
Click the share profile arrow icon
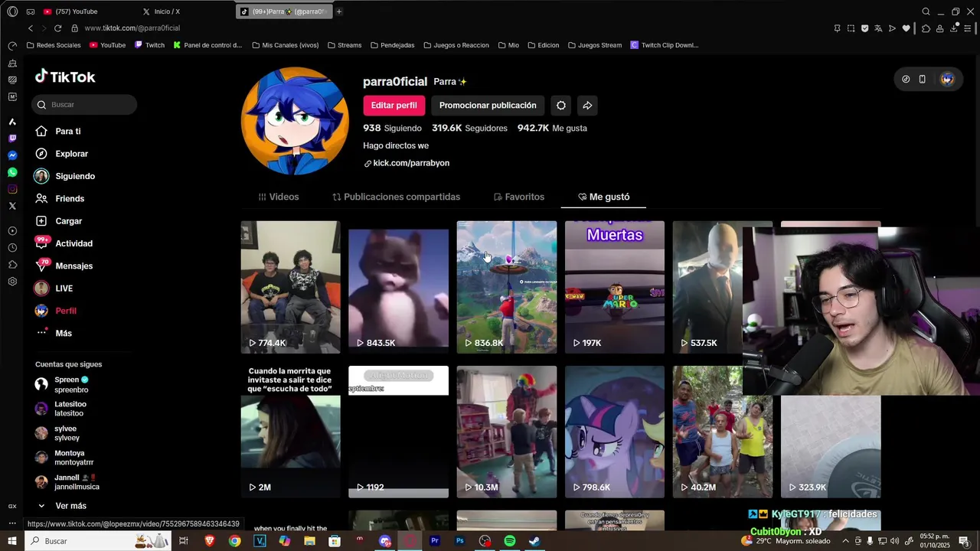[587, 106]
